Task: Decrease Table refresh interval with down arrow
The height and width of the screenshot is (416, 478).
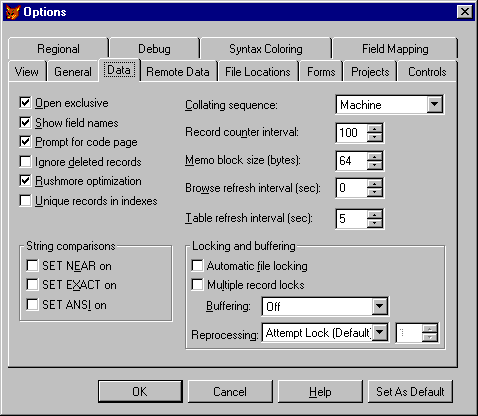Action: (375, 223)
